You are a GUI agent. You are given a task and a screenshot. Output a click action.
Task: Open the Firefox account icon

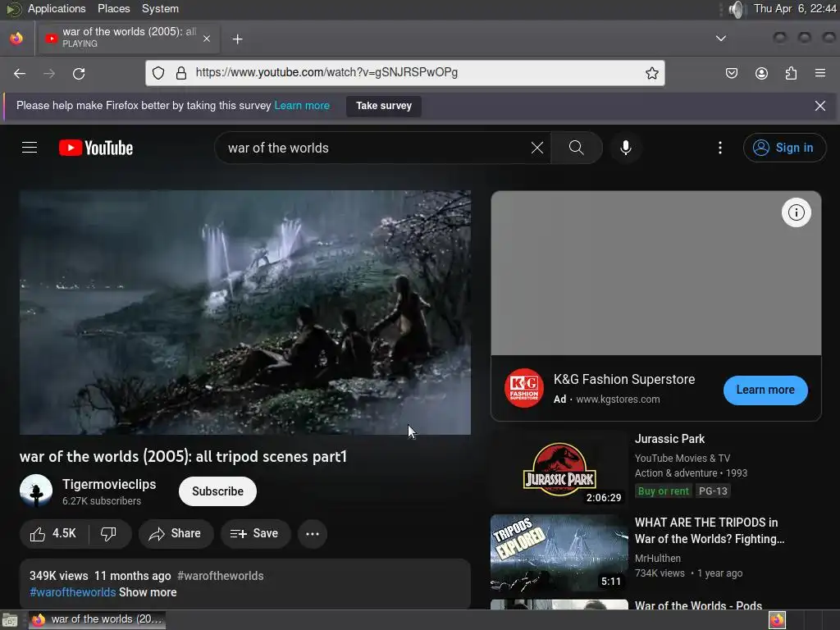[761, 73]
